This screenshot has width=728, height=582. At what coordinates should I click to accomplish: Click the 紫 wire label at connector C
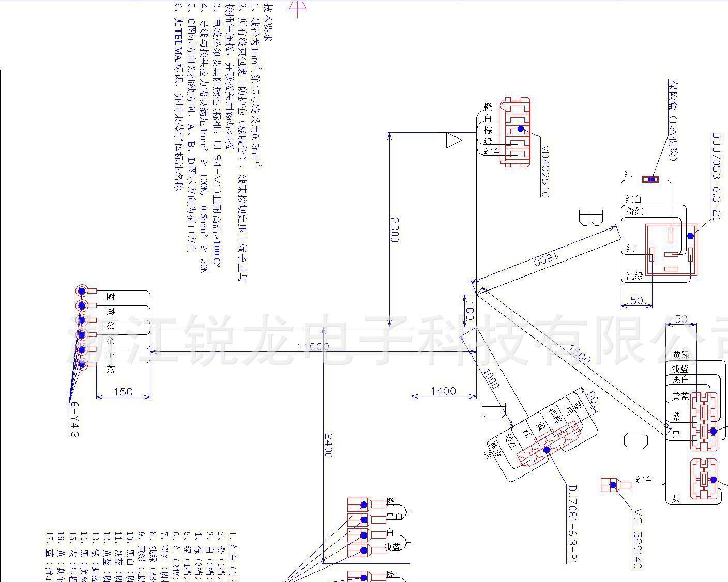coord(676,416)
